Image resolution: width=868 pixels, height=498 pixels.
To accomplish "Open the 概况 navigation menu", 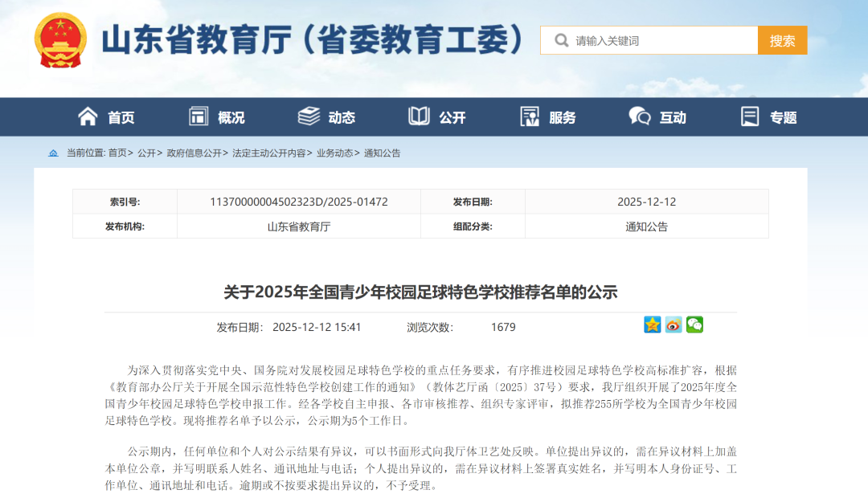I will point(230,116).
